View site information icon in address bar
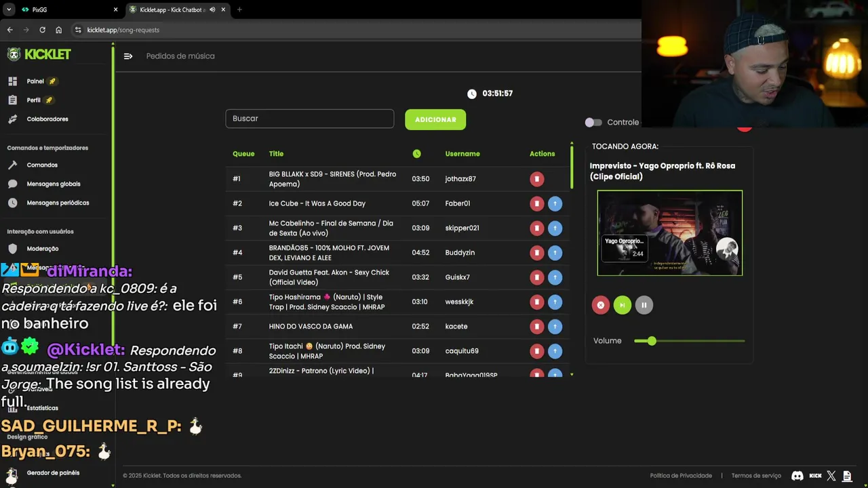The height and width of the screenshot is (488, 868). [78, 30]
